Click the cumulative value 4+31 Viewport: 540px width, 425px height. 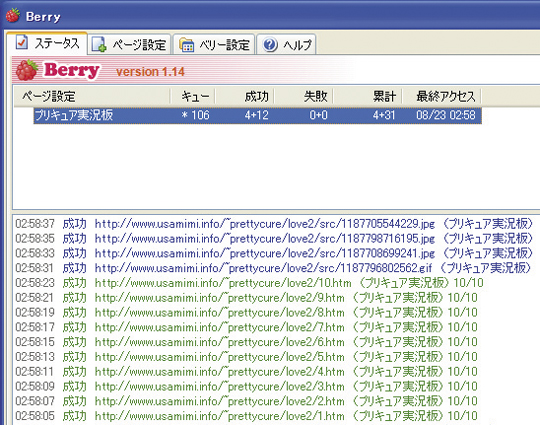[x=384, y=115]
